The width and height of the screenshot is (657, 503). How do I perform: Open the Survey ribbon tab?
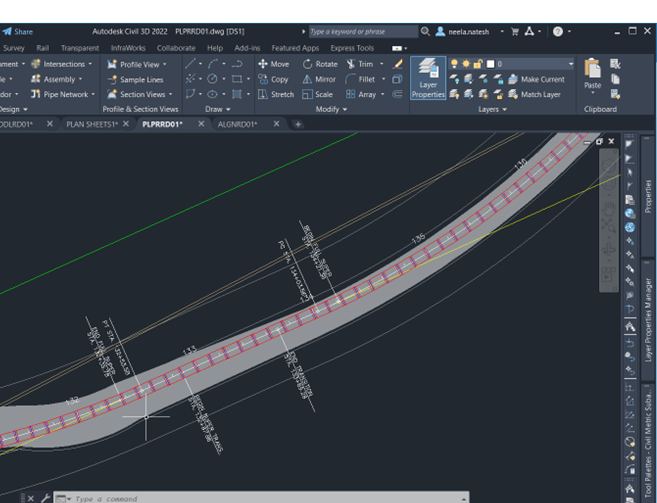pos(14,48)
